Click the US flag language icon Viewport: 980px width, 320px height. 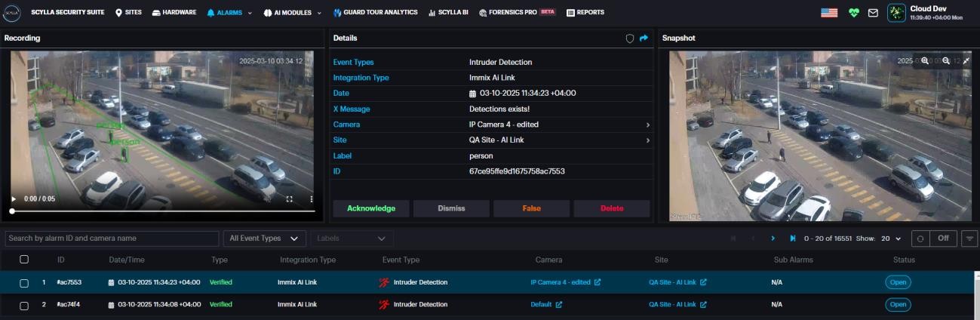click(x=829, y=13)
